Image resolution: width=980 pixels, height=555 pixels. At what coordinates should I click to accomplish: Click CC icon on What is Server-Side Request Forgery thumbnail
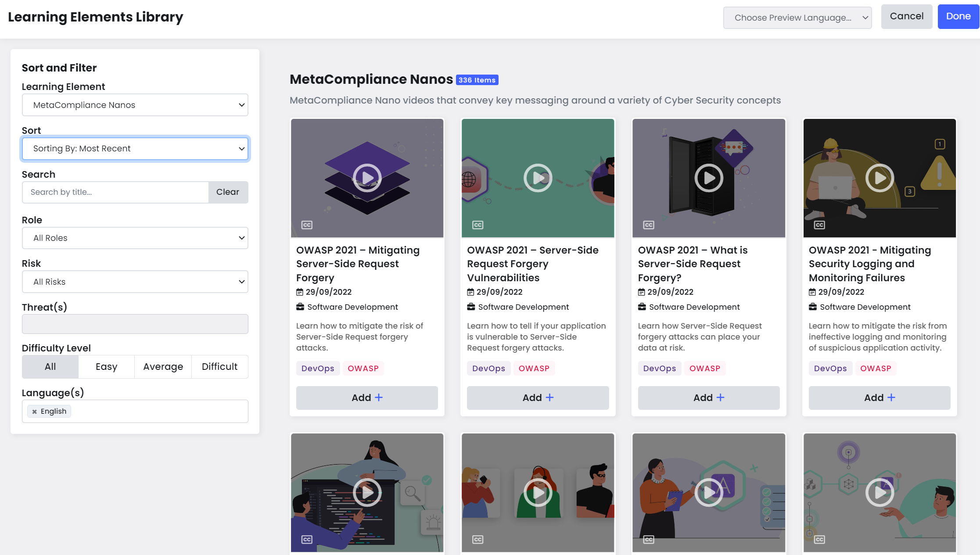click(649, 225)
